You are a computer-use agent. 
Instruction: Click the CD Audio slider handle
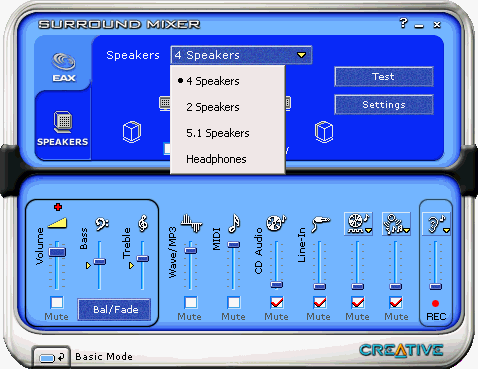(277, 285)
